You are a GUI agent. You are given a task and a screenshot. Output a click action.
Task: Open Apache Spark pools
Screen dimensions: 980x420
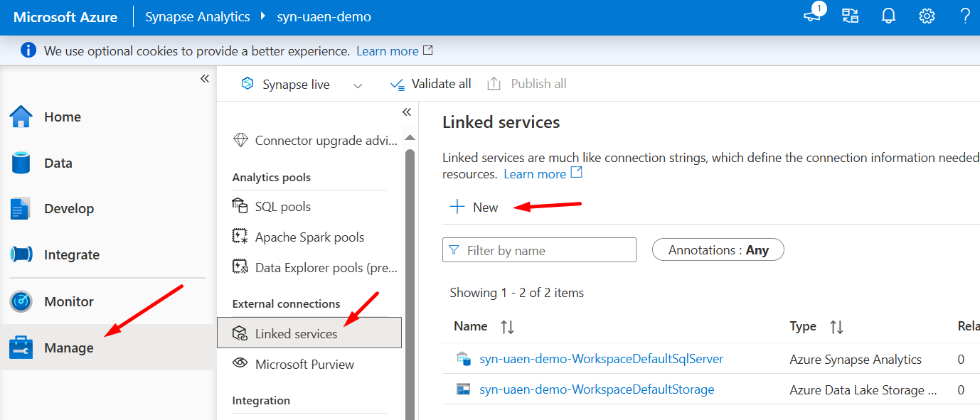pos(309,237)
